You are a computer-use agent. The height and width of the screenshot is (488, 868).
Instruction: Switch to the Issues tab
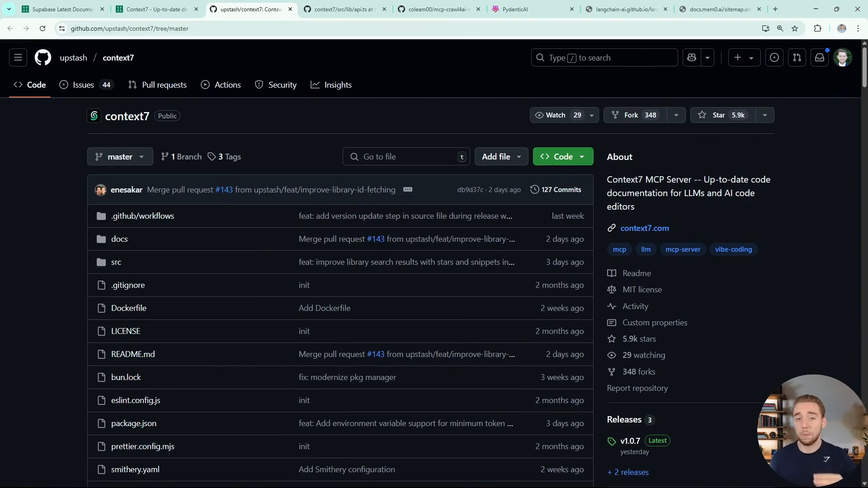tap(86, 85)
